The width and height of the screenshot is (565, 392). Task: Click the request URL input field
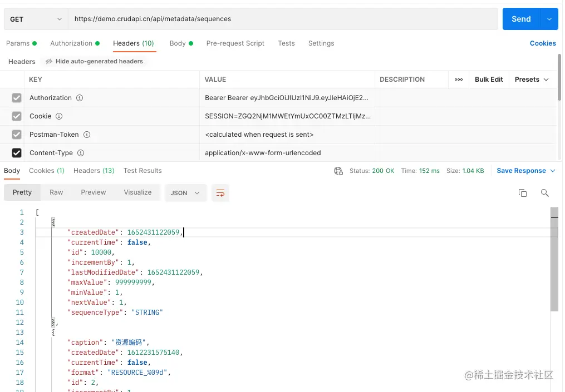pyautogui.click(x=283, y=19)
